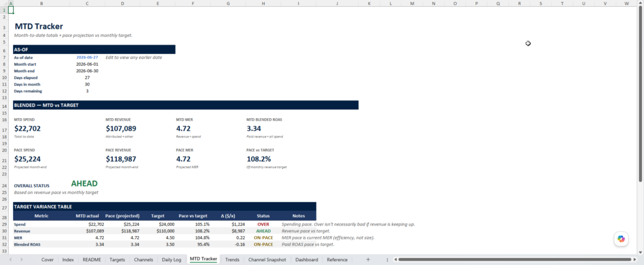Image resolution: width=644 pixels, height=265 pixels.
Task: Select column F header
Action: 193,3
